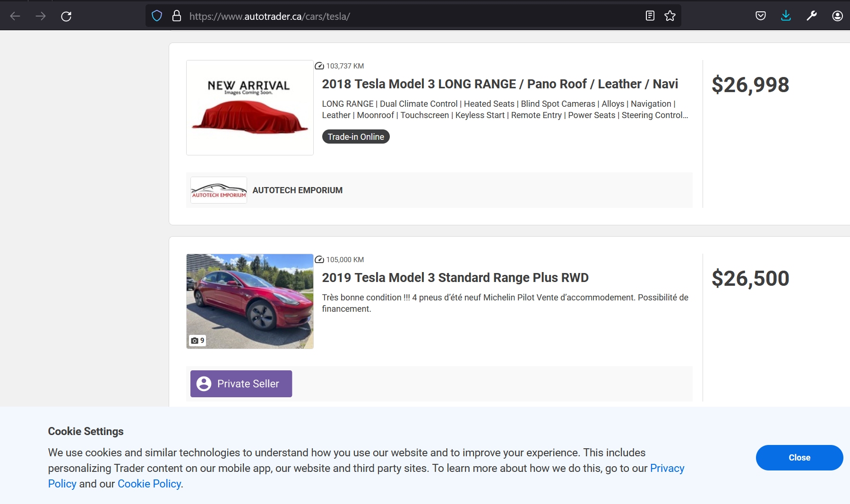The width and height of the screenshot is (850, 504).
Task: Open the Cookie Policy link
Action: point(149,484)
